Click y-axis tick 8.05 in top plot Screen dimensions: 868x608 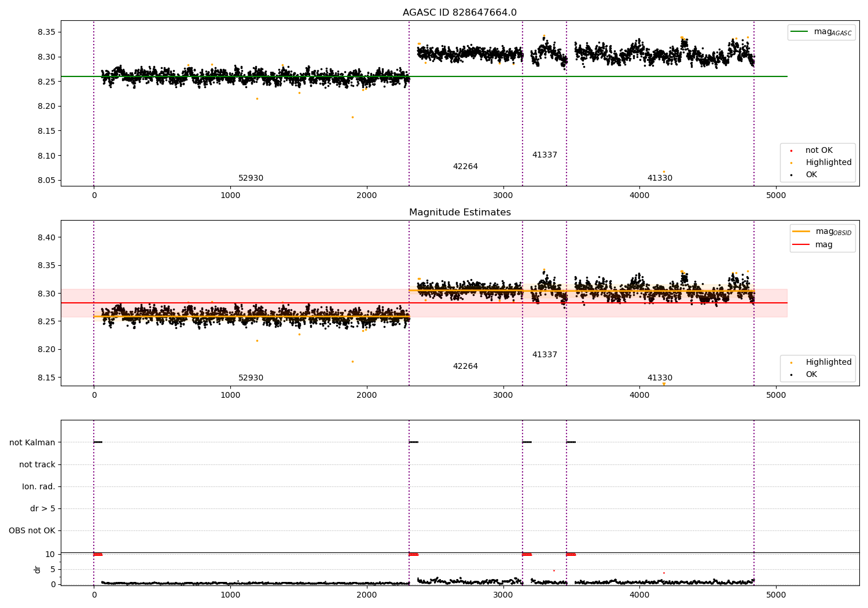click(x=46, y=181)
